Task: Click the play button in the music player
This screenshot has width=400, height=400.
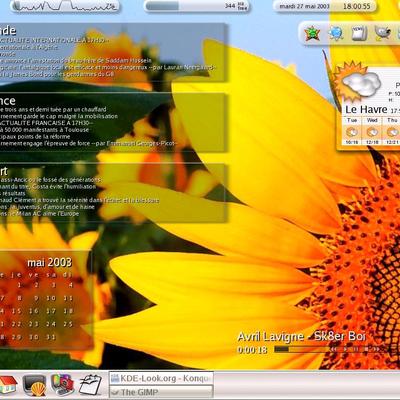Action: pos(345,349)
